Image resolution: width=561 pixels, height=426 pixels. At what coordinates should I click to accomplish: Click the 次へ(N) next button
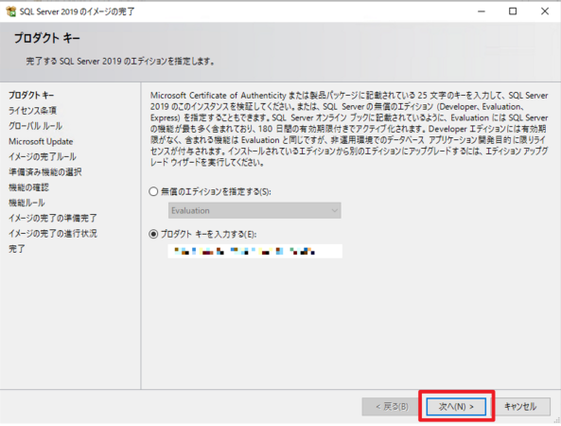pyautogui.click(x=456, y=407)
